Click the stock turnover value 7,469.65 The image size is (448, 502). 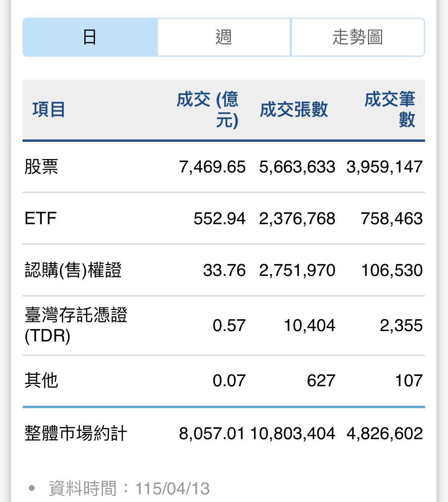(212, 166)
